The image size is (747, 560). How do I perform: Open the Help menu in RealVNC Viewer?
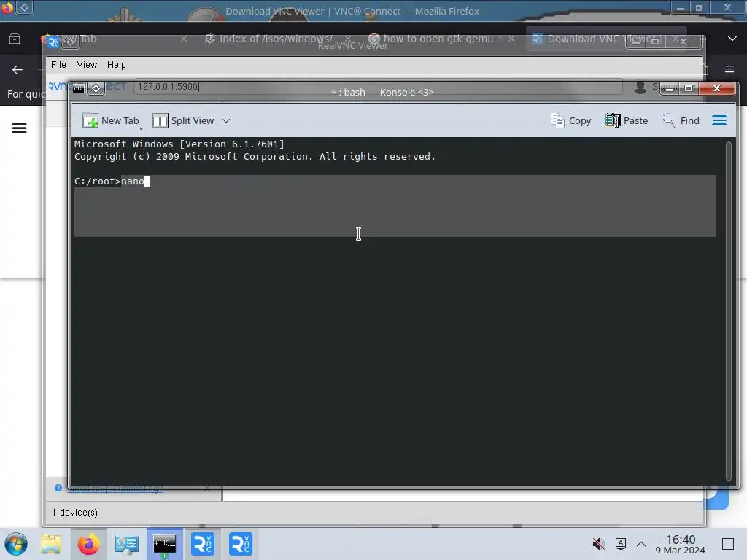(x=116, y=65)
